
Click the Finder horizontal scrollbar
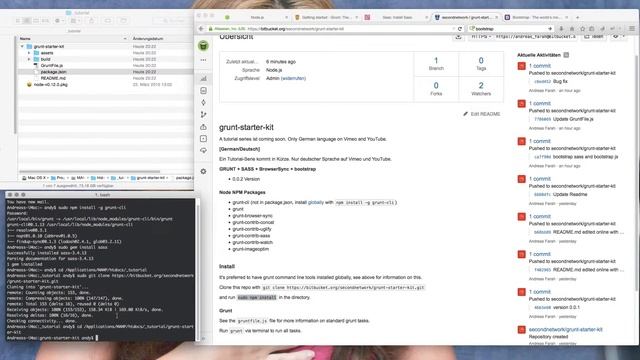tap(89, 171)
